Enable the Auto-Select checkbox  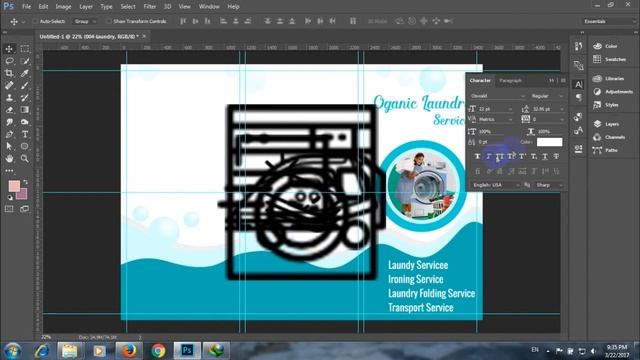click(35, 21)
